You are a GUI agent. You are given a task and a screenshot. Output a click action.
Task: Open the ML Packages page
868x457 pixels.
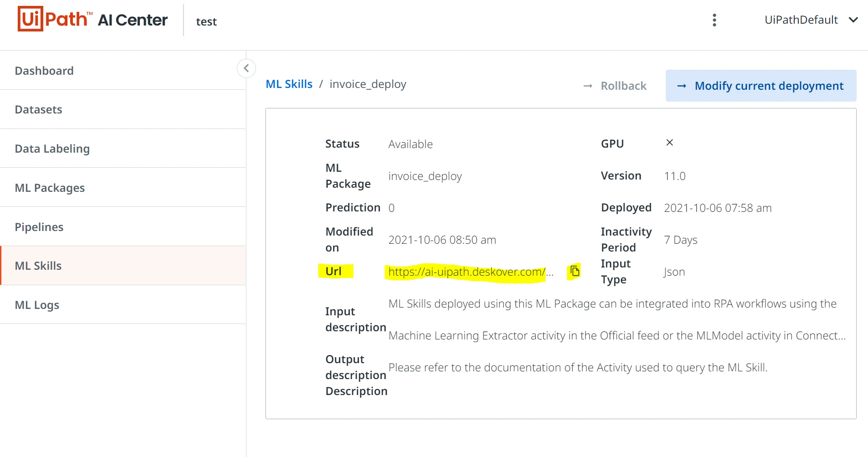tap(123, 188)
